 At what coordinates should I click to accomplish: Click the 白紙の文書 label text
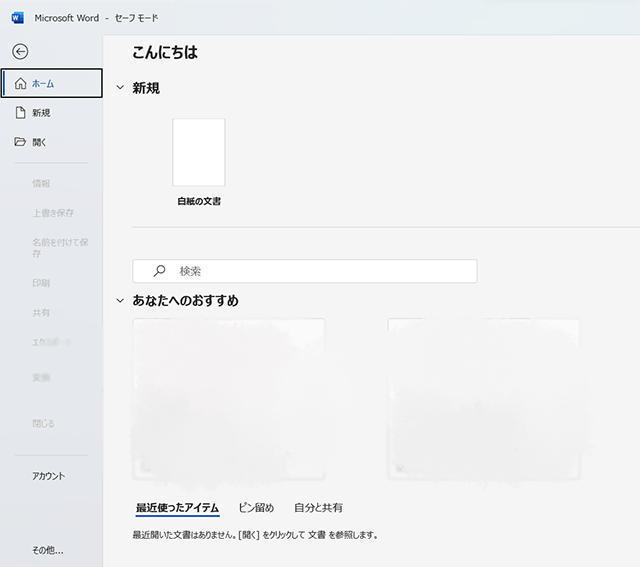[x=199, y=201]
